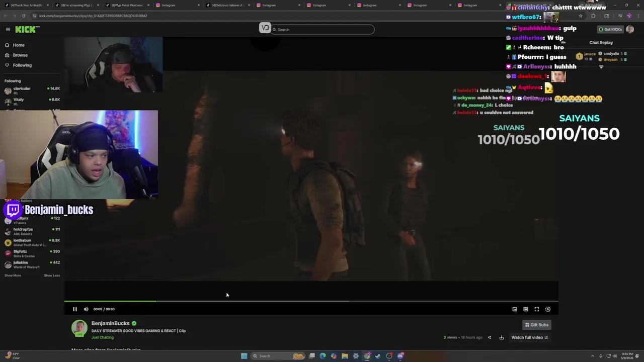Toggle picture-in-picture mode on player
This screenshot has width=644, height=362.
tap(515, 309)
